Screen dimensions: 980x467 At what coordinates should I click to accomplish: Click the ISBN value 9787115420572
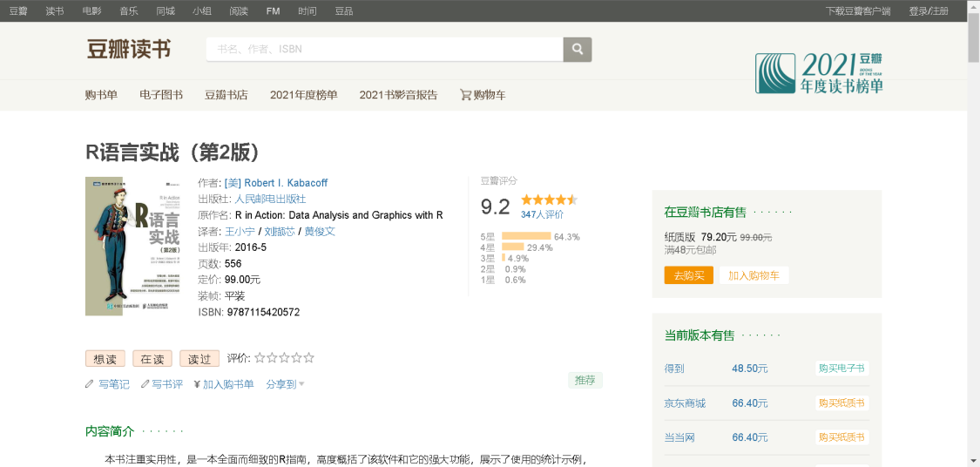263,311
